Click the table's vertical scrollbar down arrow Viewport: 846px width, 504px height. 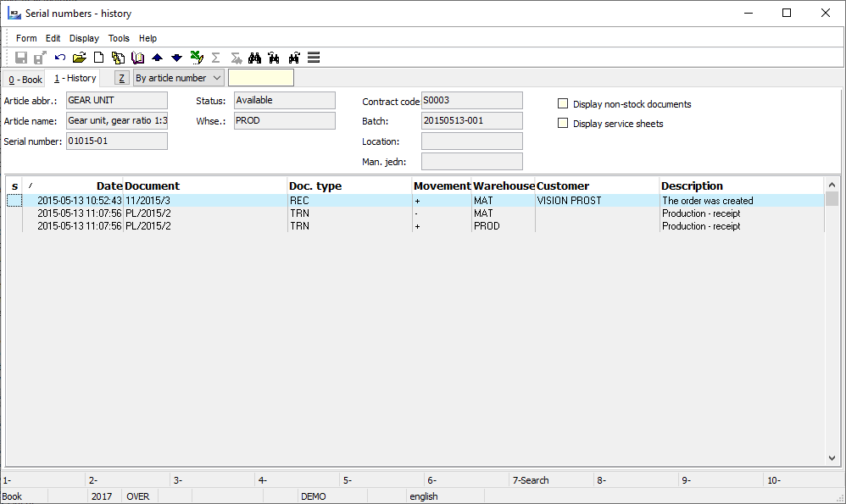point(832,457)
